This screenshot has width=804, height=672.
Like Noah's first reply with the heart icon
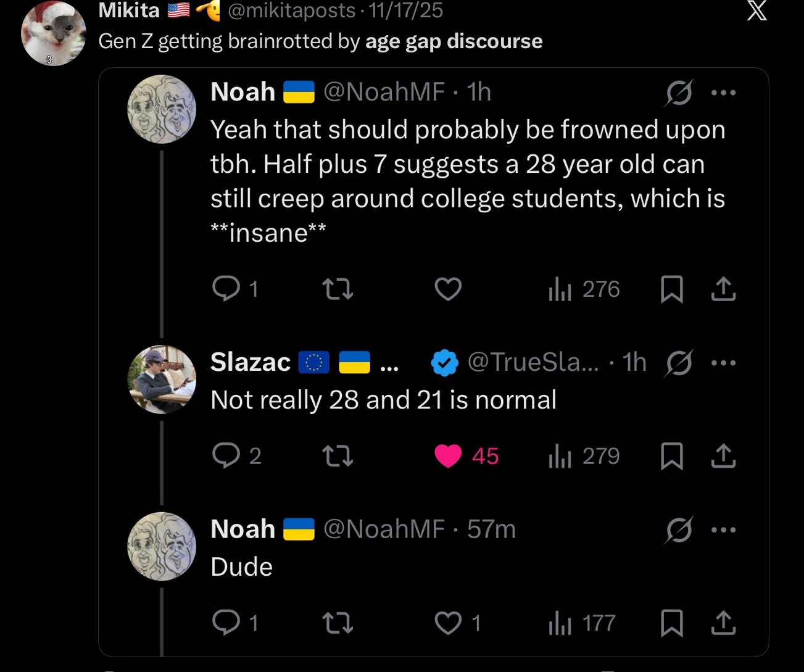pyautogui.click(x=447, y=289)
